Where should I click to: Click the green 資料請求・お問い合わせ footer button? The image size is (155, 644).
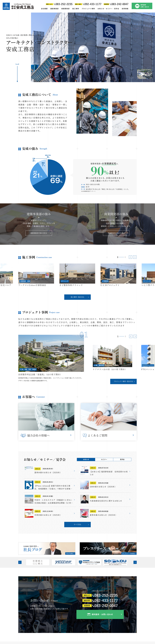click(x=100, y=614)
